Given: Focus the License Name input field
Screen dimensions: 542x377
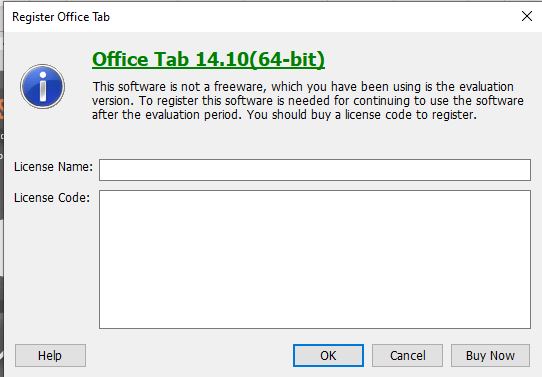Looking at the screenshot, I should [x=315, y=170].
